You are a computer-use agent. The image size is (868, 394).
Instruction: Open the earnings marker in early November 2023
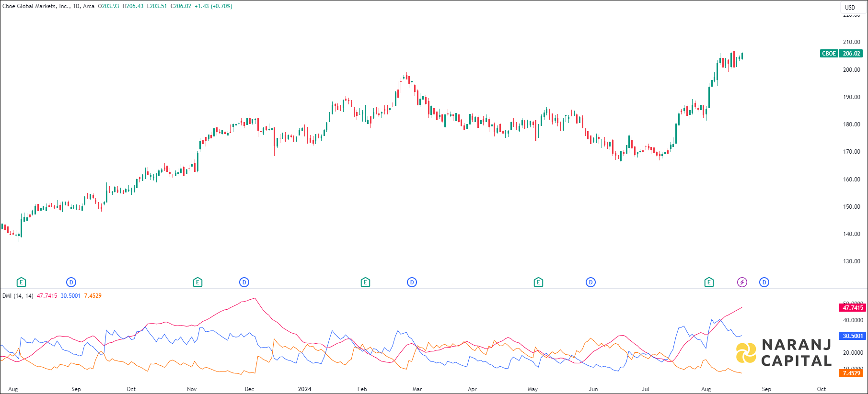click(x=197, y=282)
